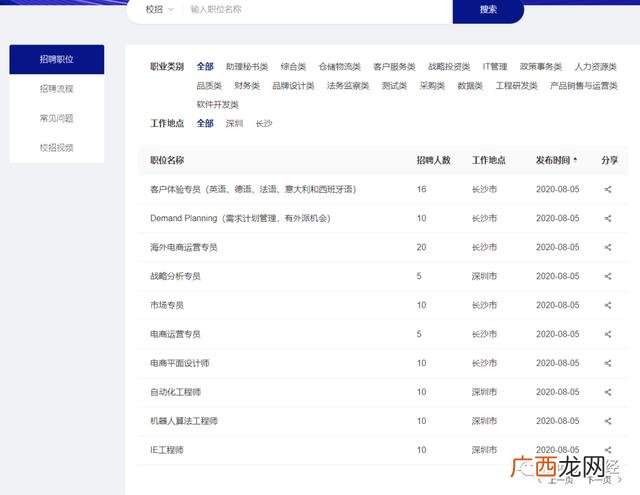Filter jobs by 财务类
Viewport: 640px width, 495px height.
(247, 86)
